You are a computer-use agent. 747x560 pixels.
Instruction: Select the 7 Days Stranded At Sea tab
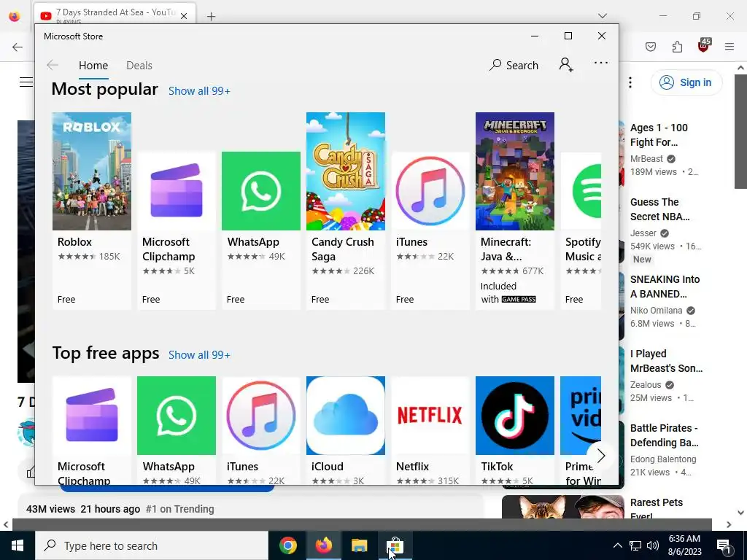pyautogui.click(x=115, y=15)
